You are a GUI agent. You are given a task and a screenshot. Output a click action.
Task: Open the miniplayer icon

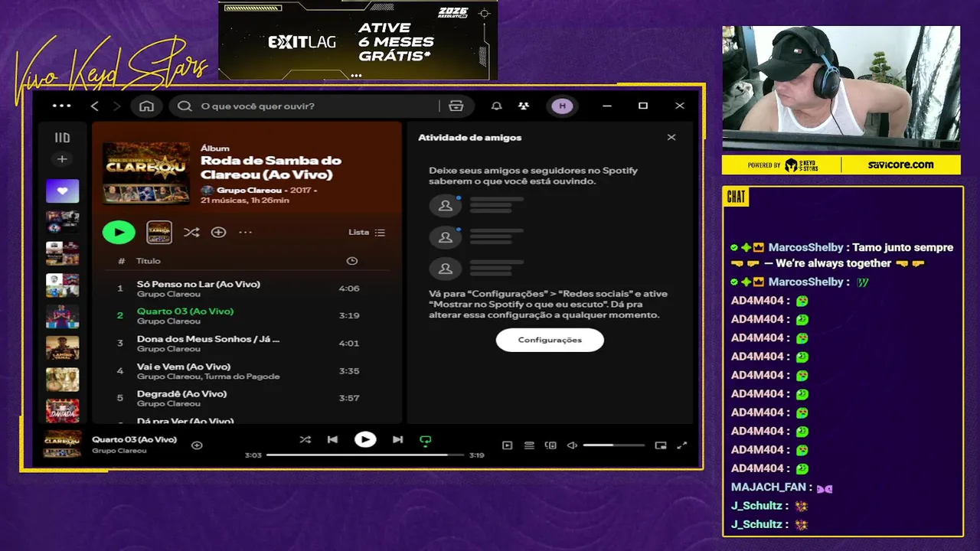(661, 445)
